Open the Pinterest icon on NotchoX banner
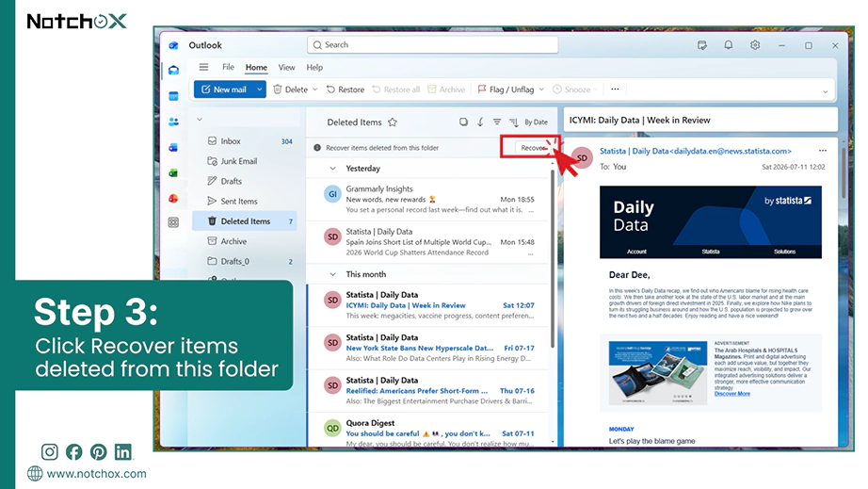The image size is (868, 489). tap(99, 452)
